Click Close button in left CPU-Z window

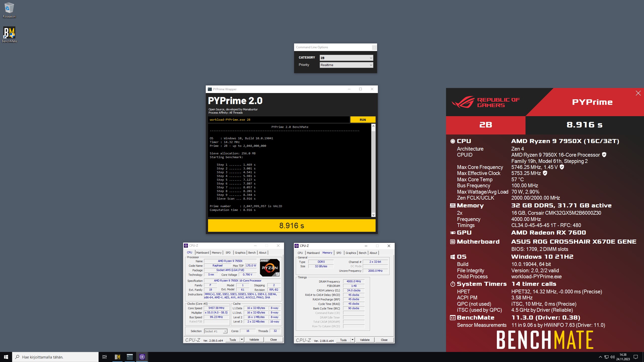pos(273,340)
